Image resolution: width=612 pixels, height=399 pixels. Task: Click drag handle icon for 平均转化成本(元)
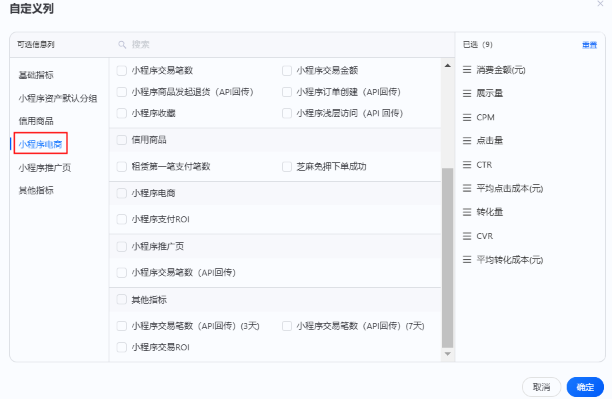(467, 260)
